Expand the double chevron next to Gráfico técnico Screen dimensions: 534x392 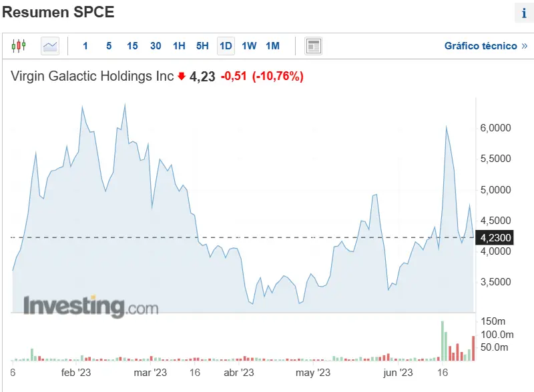coord(525,46)
